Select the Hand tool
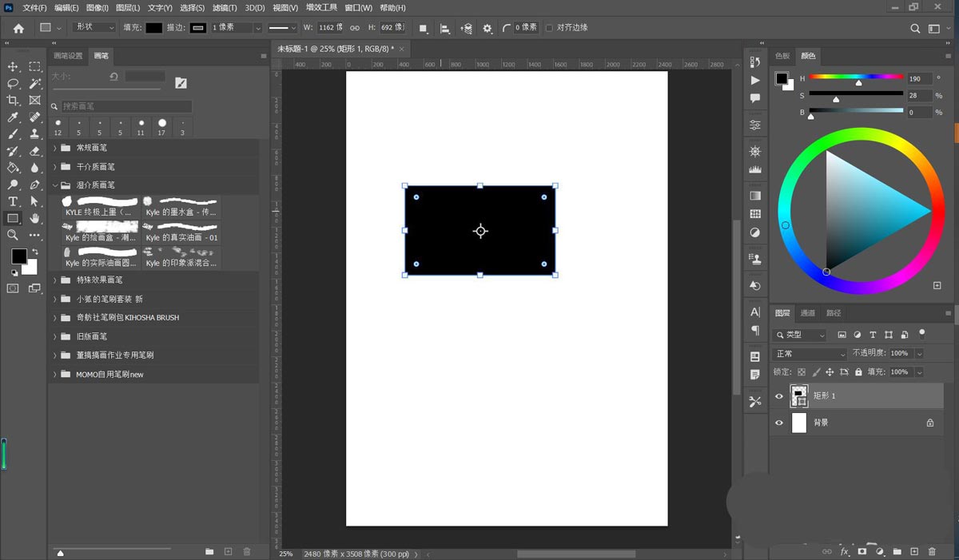Viewport: 959px width, 560px height. click(x=35, y=218)
